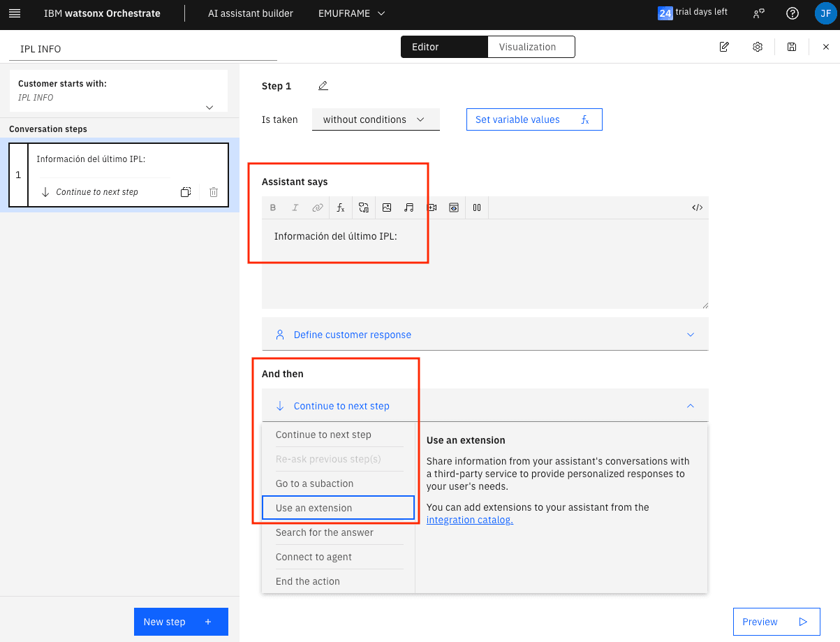Choose 'End the action' from list
The height and width of the screenshot is (642, 840).
pyautogui.click(x=308, y=581)
